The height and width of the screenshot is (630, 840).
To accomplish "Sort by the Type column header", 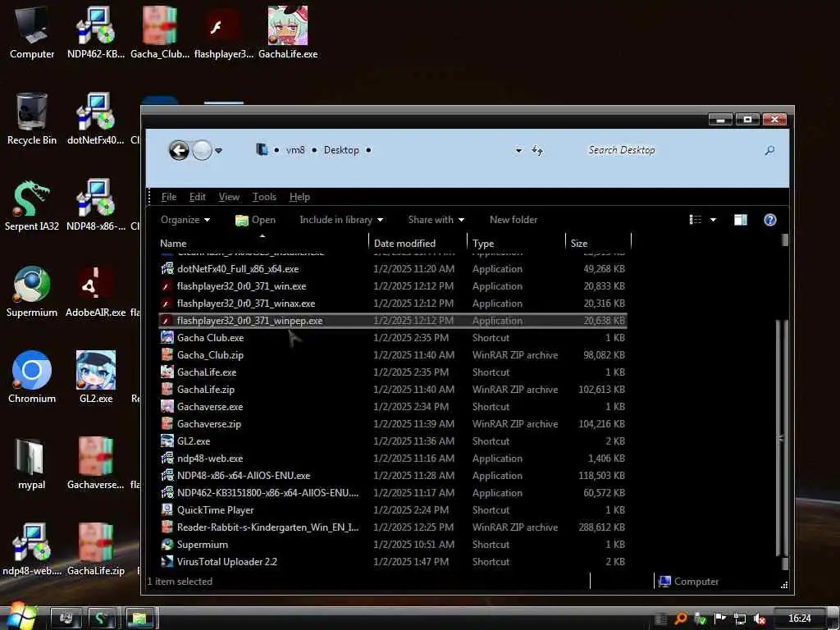I will tap(517, 243).
